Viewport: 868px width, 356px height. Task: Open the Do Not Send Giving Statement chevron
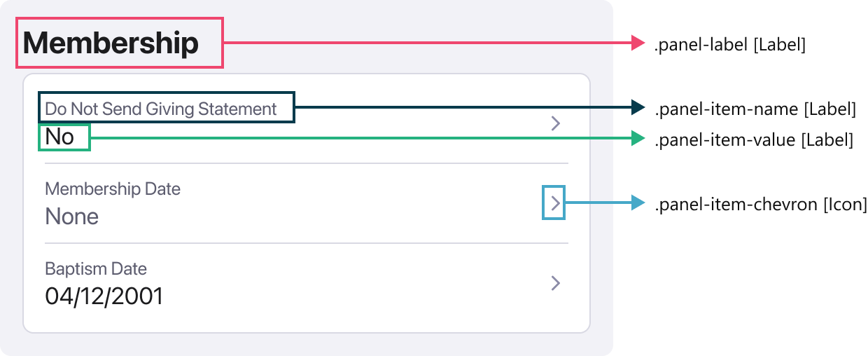tap(555, 124)
